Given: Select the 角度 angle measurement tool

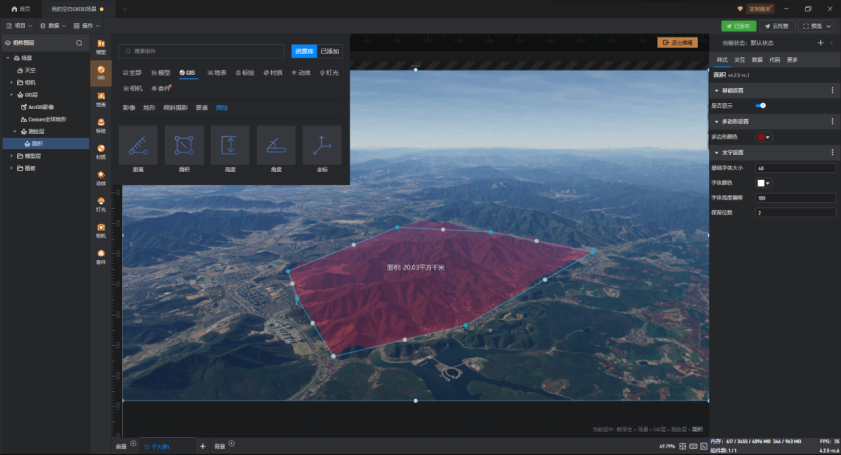Looking at the screenshot, I should tap(276, 145).
